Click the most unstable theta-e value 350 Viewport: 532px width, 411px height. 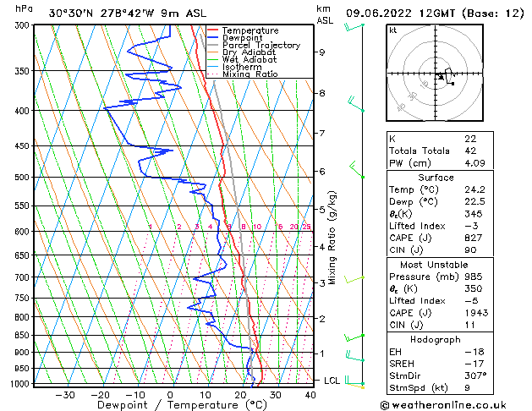[474, 288]
